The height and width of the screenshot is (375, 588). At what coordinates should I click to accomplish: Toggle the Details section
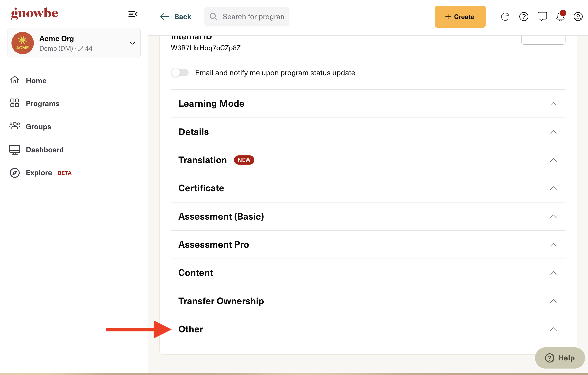tap(368, 132)
